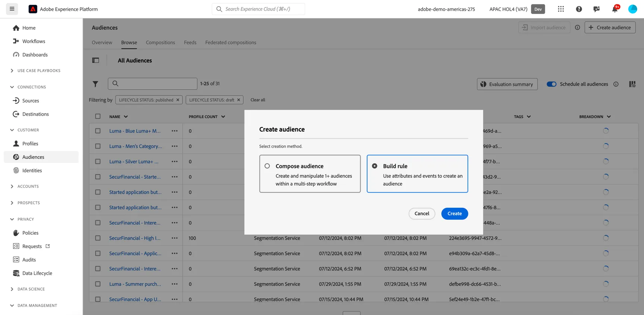
Task: Click info icon next to Import audience
Action: pyautogui.click(x=577, y=27)
